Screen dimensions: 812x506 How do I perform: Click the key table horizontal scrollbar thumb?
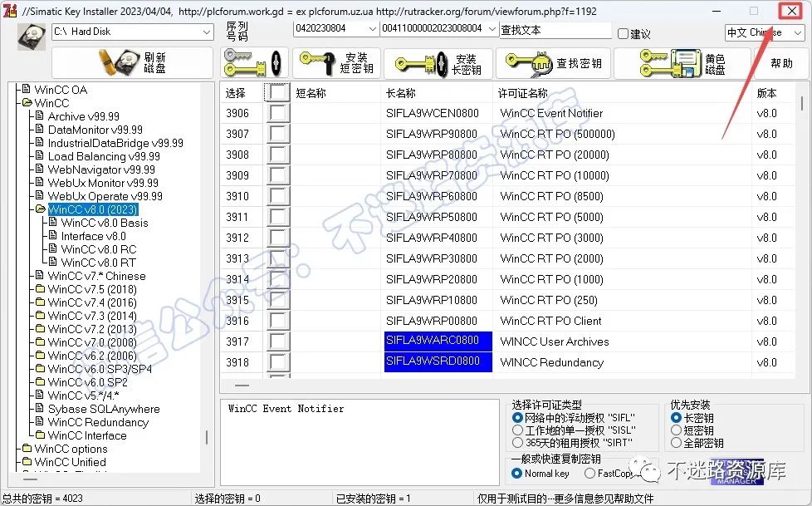[x=242, y=386]
